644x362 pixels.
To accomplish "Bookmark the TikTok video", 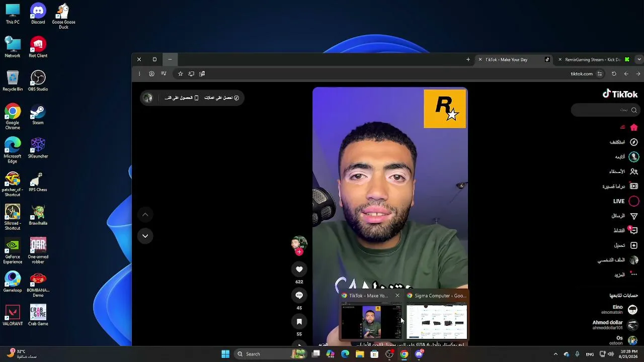I will coord(299,321).
